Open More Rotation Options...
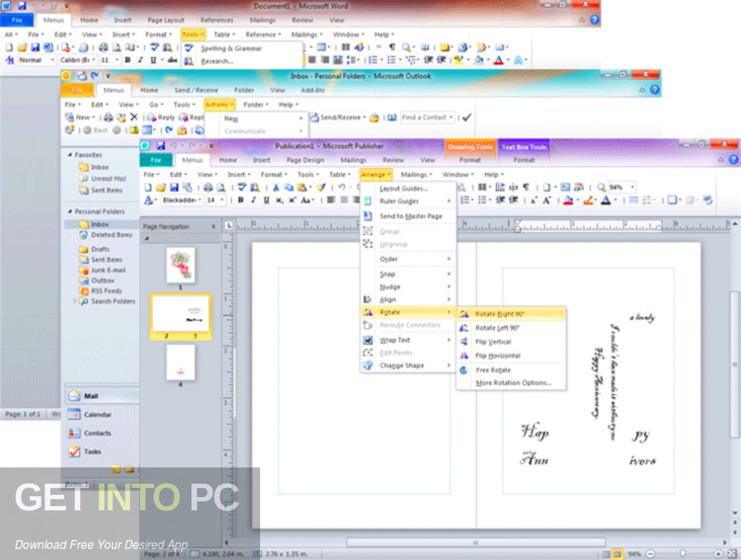This screenshot has width=741, height=560. 511,383
